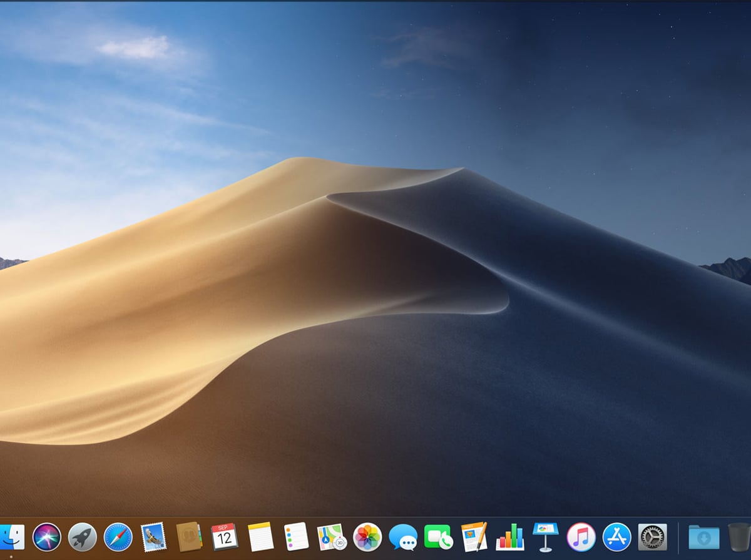
Task: Launch iTunes music note icon
Action: (581, 537)
